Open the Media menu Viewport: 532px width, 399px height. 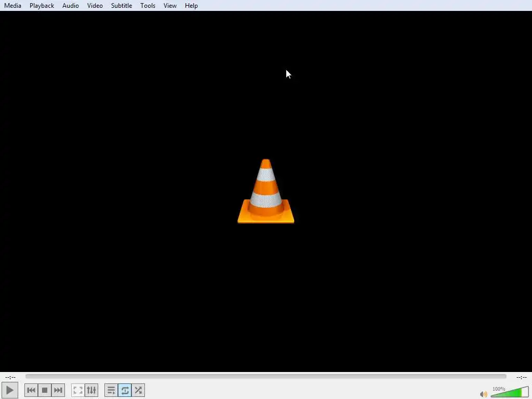pyautogui.click(x=12, y=5)
